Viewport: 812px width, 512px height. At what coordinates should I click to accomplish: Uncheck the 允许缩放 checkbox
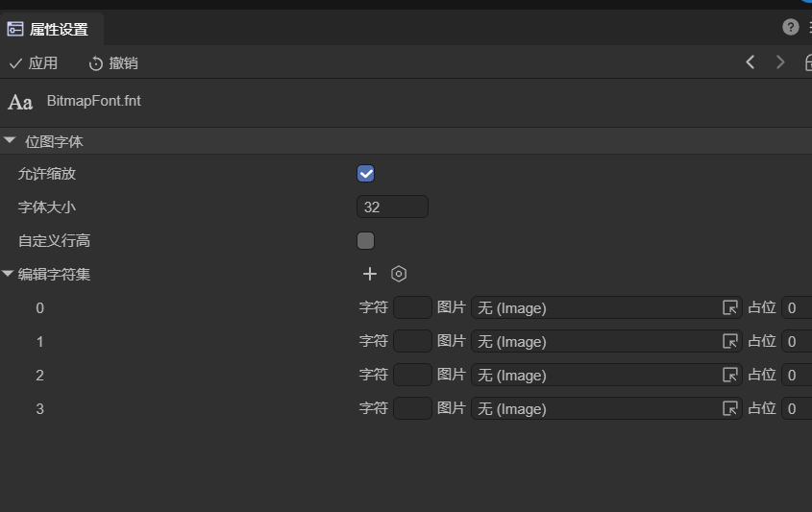click(365, 174)
